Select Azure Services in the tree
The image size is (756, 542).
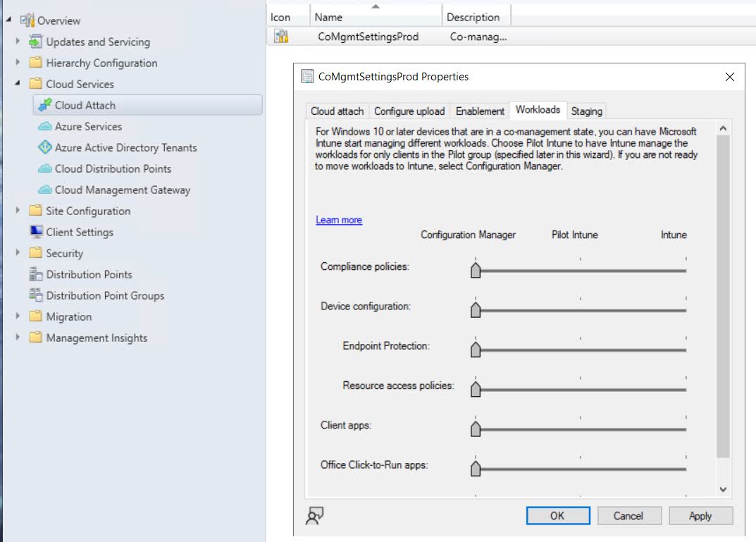88,126
